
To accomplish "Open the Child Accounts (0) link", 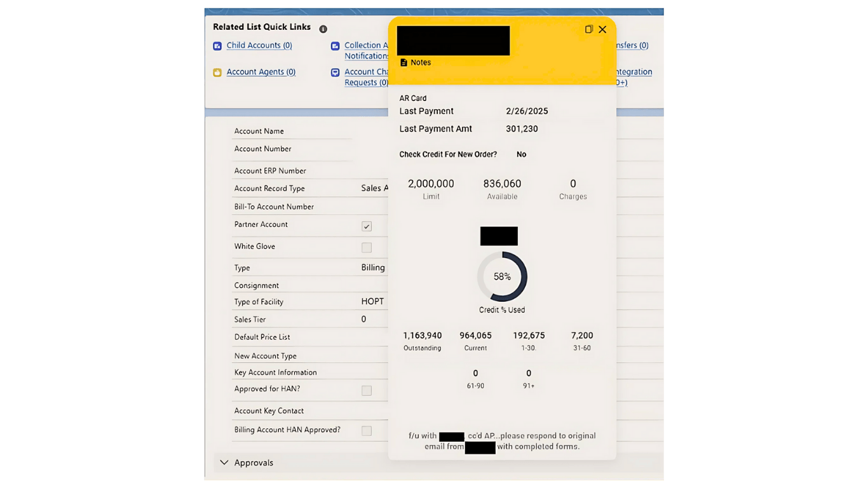I will coord(259,46).
